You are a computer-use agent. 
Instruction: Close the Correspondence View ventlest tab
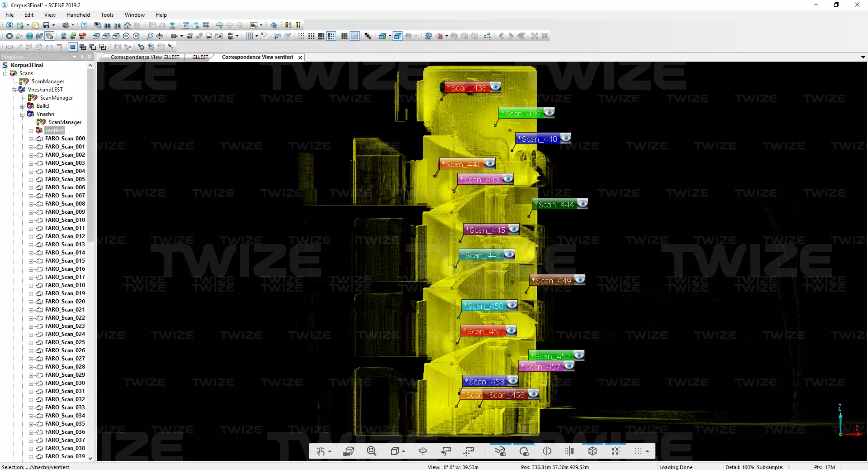(x=300, y=58)
